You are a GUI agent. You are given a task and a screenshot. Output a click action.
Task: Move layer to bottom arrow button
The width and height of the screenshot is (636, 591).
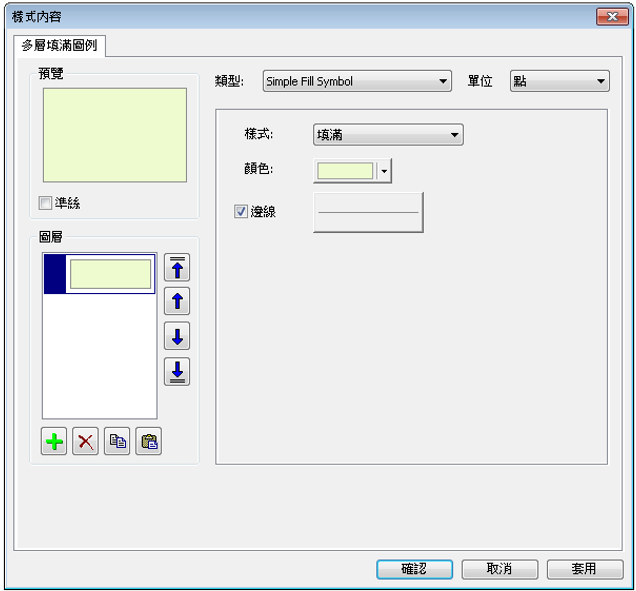[x=177, y=372]
